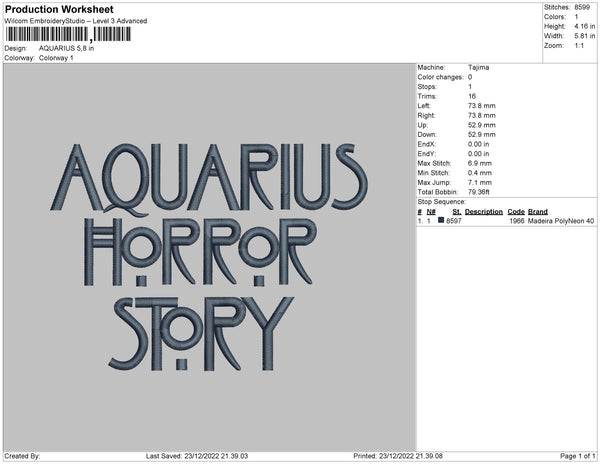Click thread code 1966

click(517, 221)
